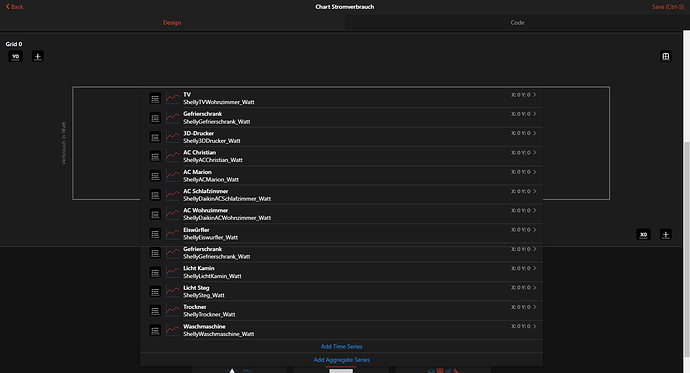Expand the Waschmaschine series chevron

[x=535, y=326]
